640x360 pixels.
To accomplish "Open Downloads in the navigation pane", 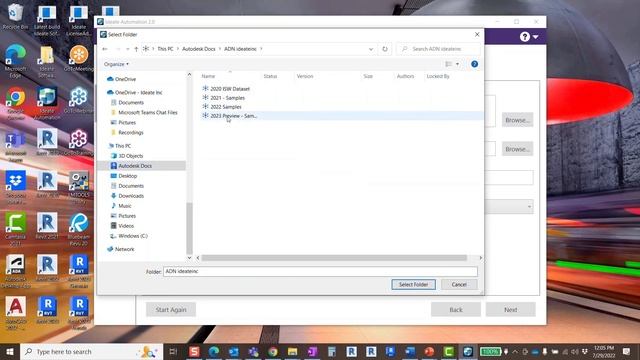I will 127,196.
